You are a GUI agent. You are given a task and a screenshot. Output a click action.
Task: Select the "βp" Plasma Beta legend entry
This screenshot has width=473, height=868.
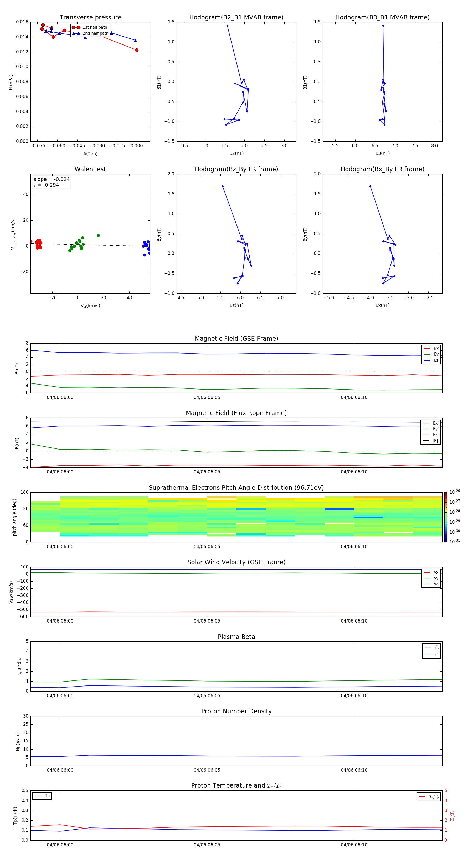pos(431,647)
